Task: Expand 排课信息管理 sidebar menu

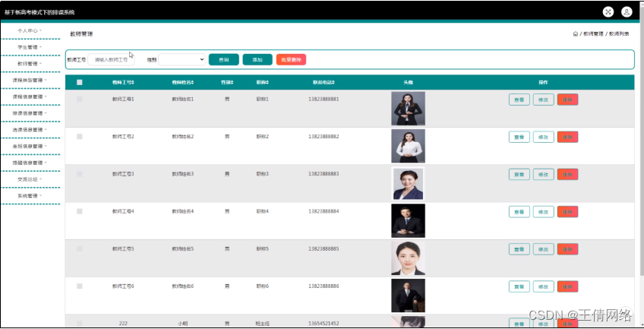Action: pos(30,113)
